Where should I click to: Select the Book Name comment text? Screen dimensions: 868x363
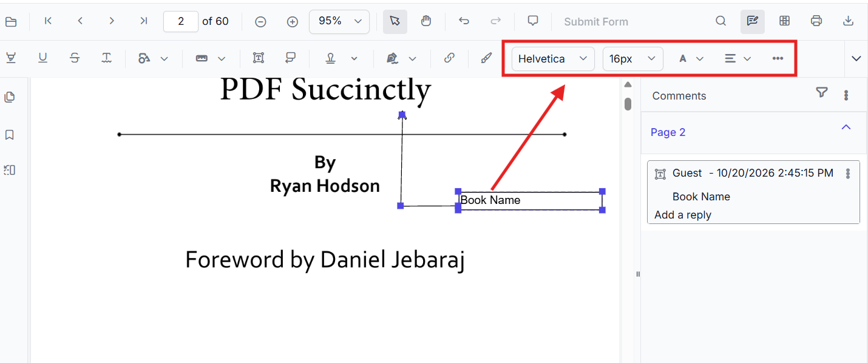(x=701, y=197)
